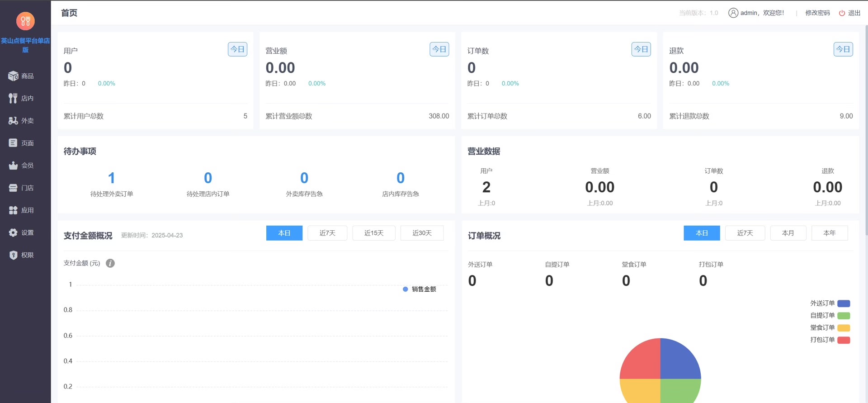868x403 pixels.
Task: Open the 商品 products sidebar icon
Action: (13, 76)
